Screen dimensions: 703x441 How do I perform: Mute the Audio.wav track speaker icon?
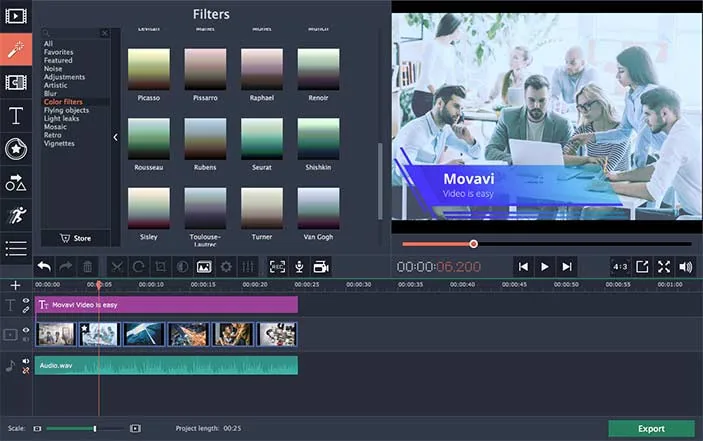click(x=26, y=361)
